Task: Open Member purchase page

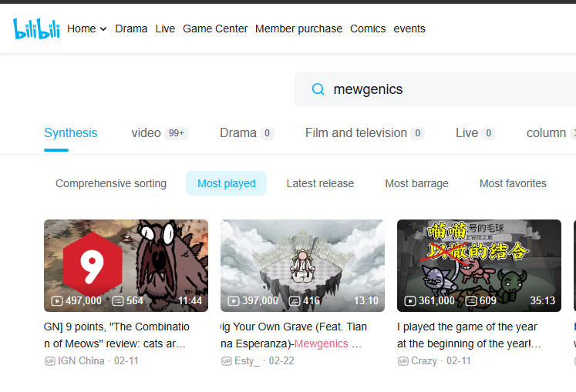Action: point(298,28)
